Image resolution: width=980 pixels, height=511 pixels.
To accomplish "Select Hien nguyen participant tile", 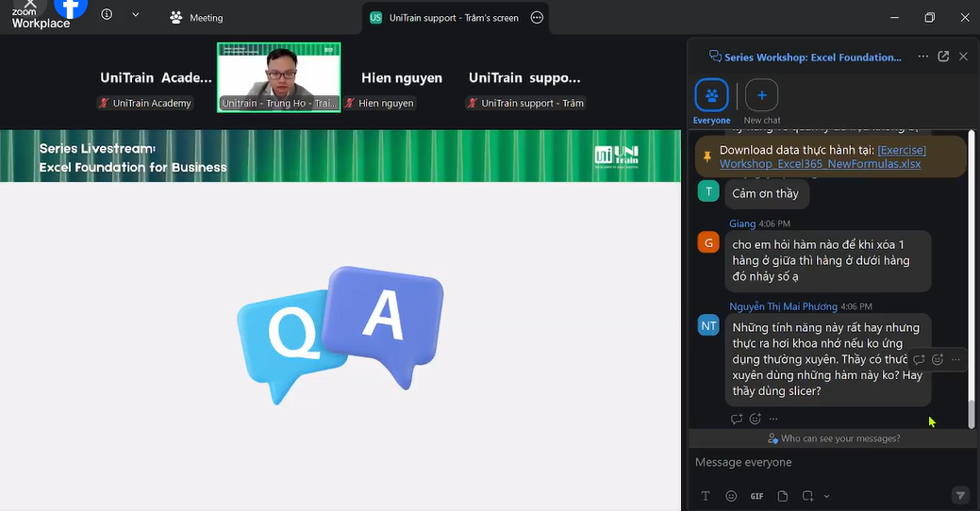I will click(402, 77).
